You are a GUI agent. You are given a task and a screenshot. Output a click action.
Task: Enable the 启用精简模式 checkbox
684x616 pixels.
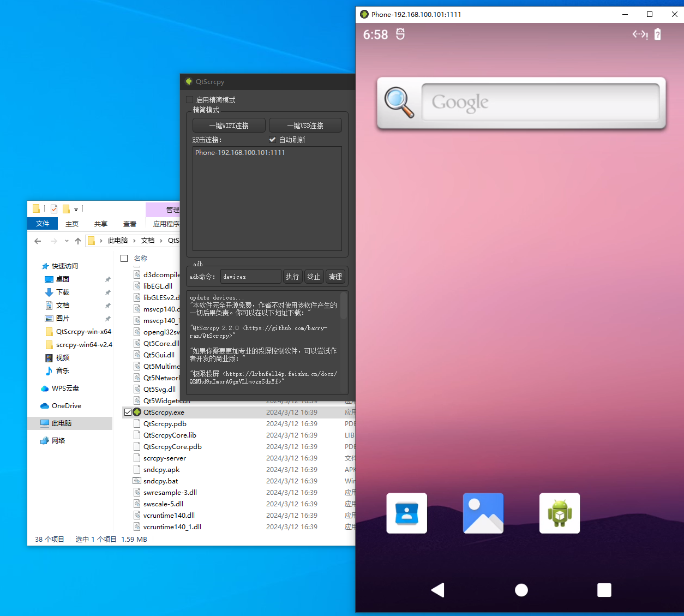click(x=189, y=100)
